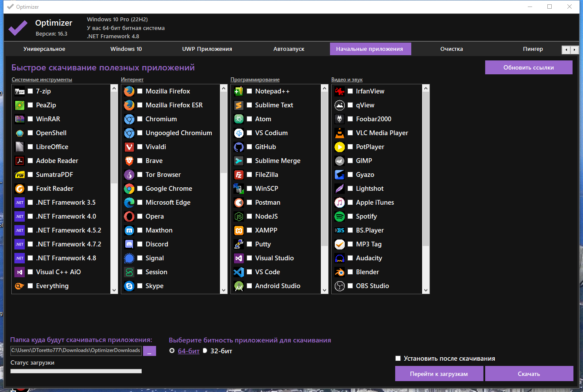Screen dimensions: 583x392
Task: Click down arrow of Интернет list scrollbar
Action: pyautogui.click(x=223, y=290)
